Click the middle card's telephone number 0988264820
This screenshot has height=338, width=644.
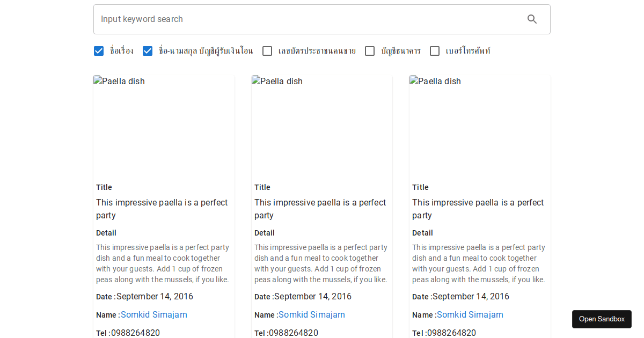(294, 333)
